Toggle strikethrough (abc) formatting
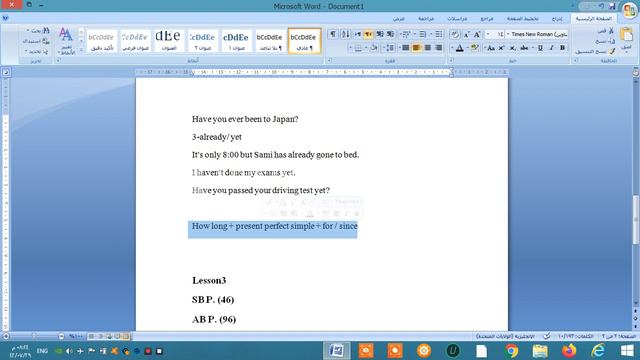The image size is (640, 360). [x=524, y=48]
